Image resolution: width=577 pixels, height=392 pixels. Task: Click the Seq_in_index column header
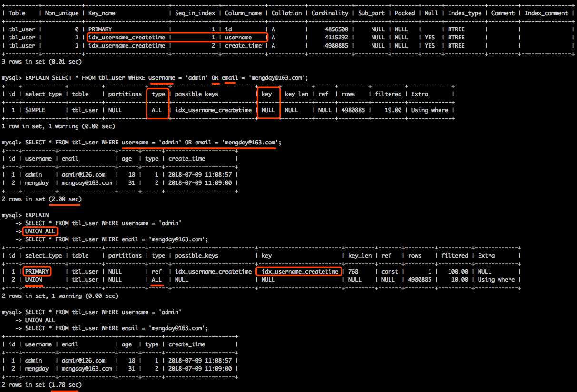pyautogui.click(x=196, y=13)
